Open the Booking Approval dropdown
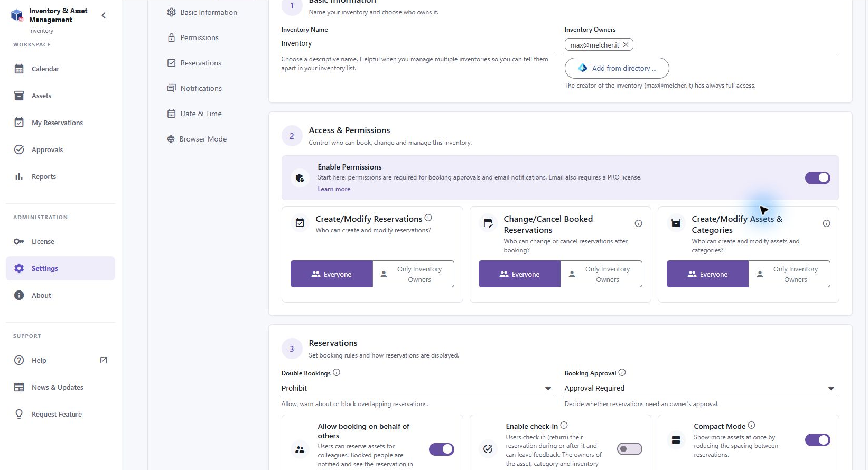The width and height of the screenshot is (868, 470). click(x=702, y=388)
